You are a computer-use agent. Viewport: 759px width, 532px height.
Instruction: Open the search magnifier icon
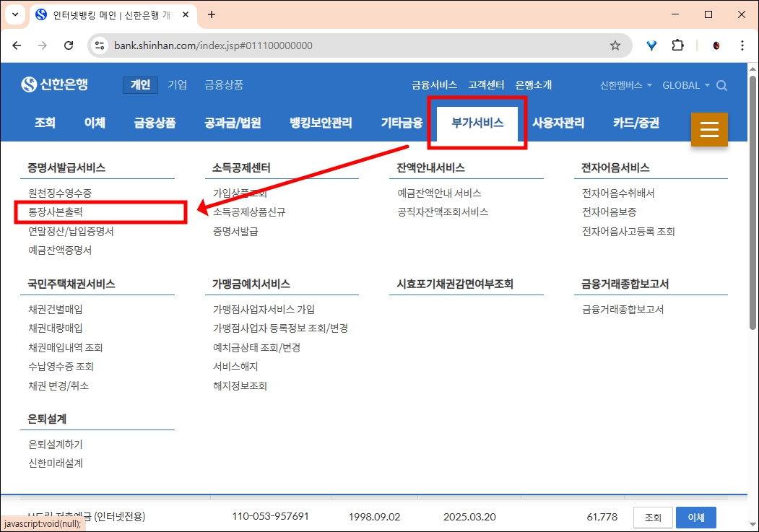721,84
